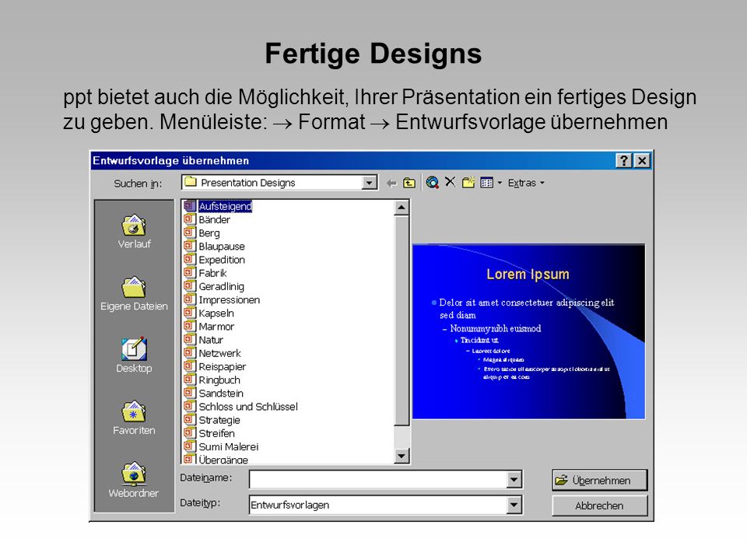Open Favoriten in the sidebar

[134, 418]
